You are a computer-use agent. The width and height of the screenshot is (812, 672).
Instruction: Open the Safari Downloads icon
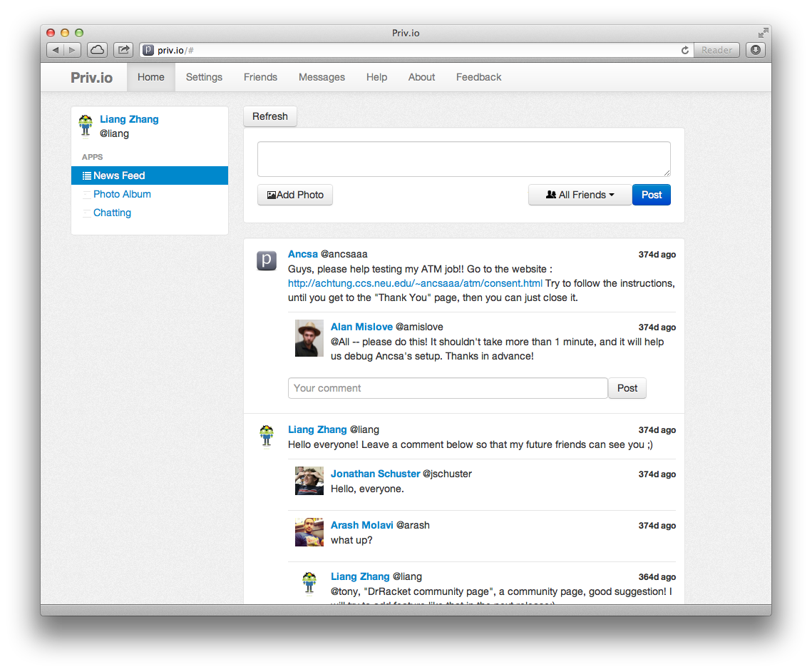756,50
